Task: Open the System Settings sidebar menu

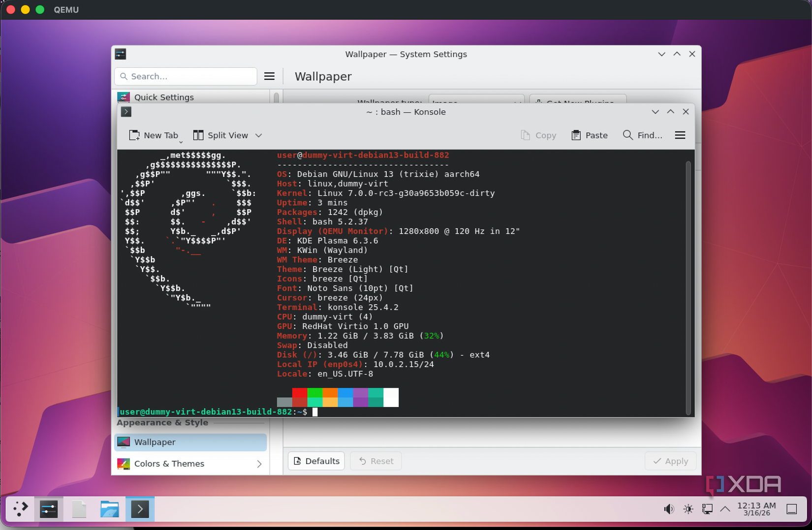Action: click(269, 76)
